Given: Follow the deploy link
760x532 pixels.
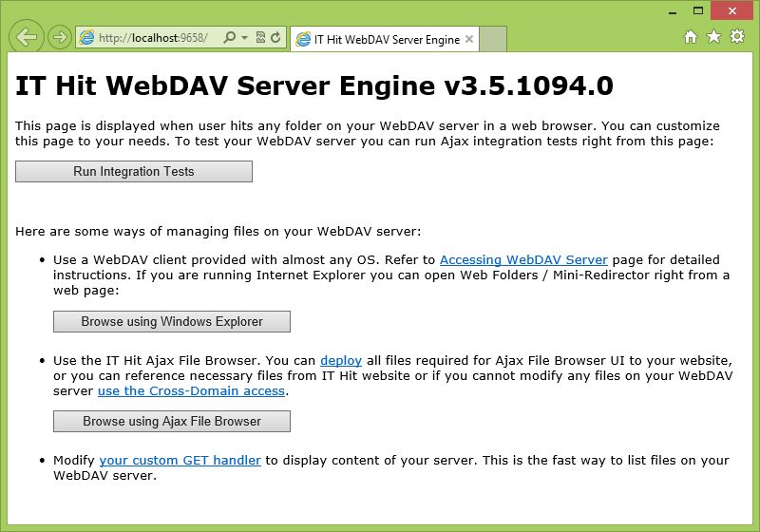Looking at the screenshot, I should tap(341, 361).
